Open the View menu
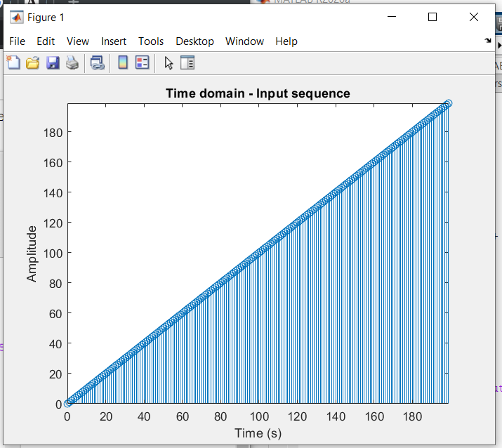502x448 pixels. [x=78, y=41]
